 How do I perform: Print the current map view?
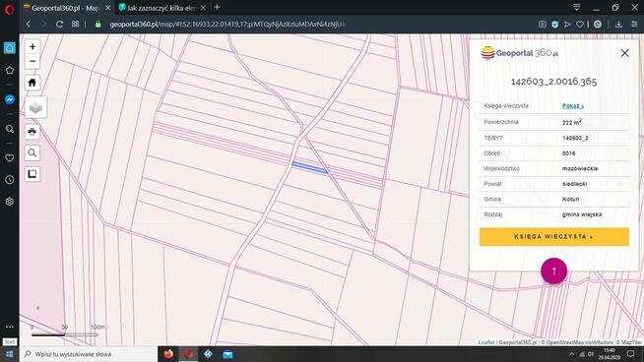point(32,132)
